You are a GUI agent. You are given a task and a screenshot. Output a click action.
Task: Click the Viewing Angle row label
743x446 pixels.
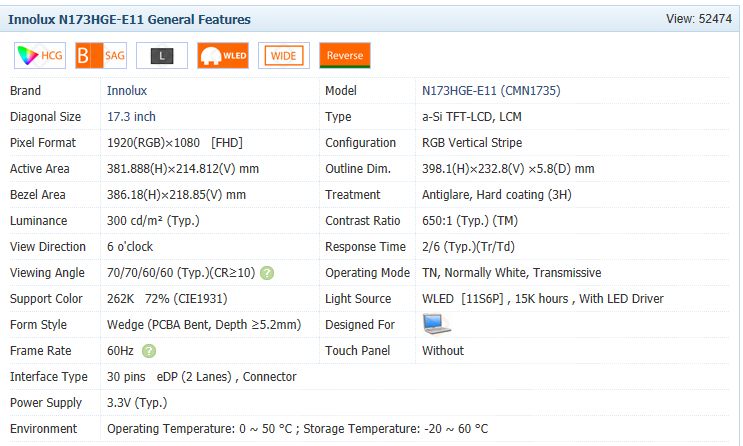click(47, 273)
